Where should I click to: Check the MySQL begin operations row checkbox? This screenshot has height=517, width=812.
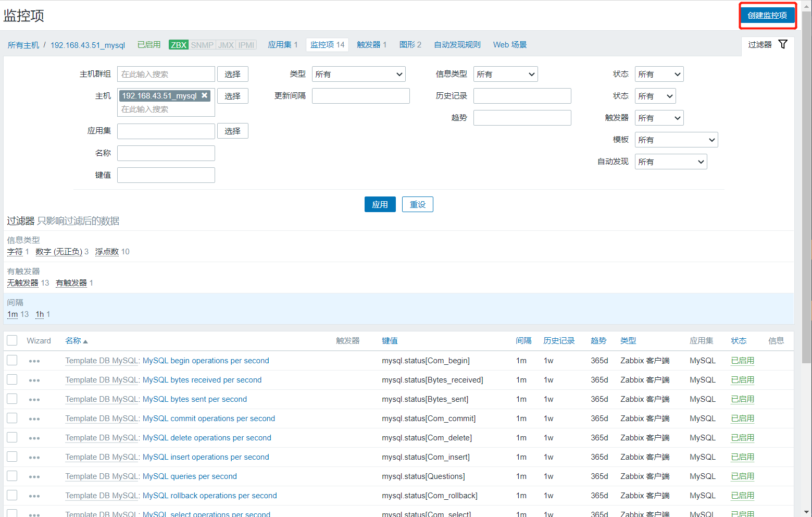point(12,360)
